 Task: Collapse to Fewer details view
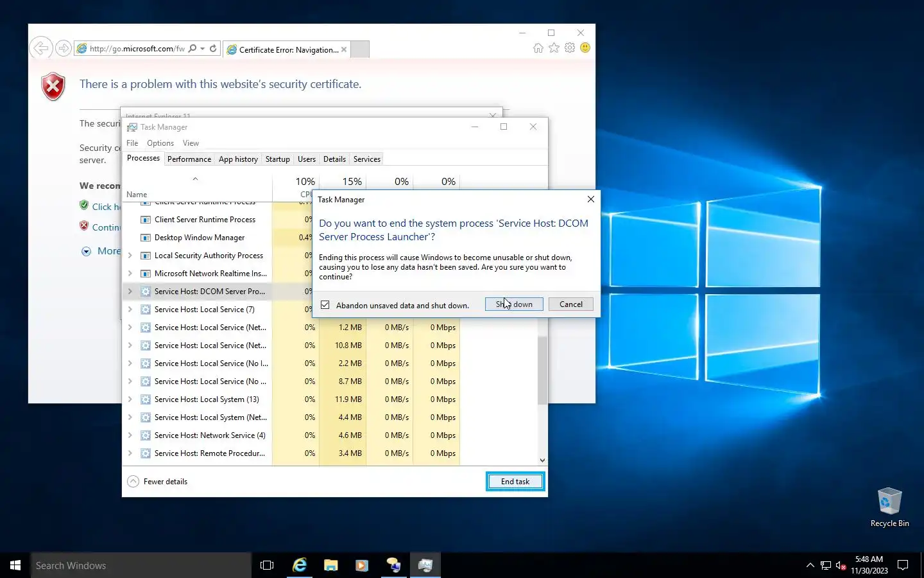pos(158,482)
